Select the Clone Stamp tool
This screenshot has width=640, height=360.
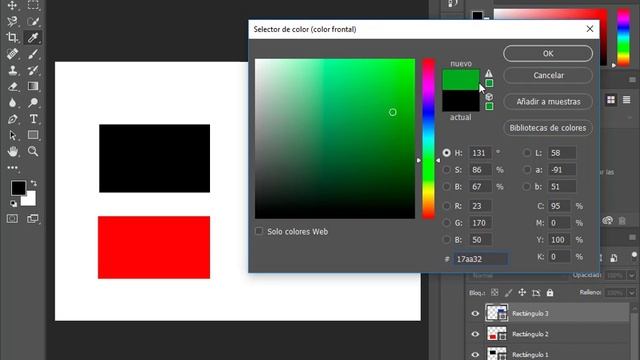pos(12,70)
